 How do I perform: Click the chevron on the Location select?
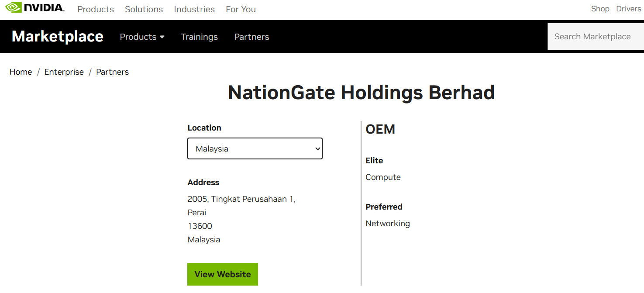[x=317, y=149]
